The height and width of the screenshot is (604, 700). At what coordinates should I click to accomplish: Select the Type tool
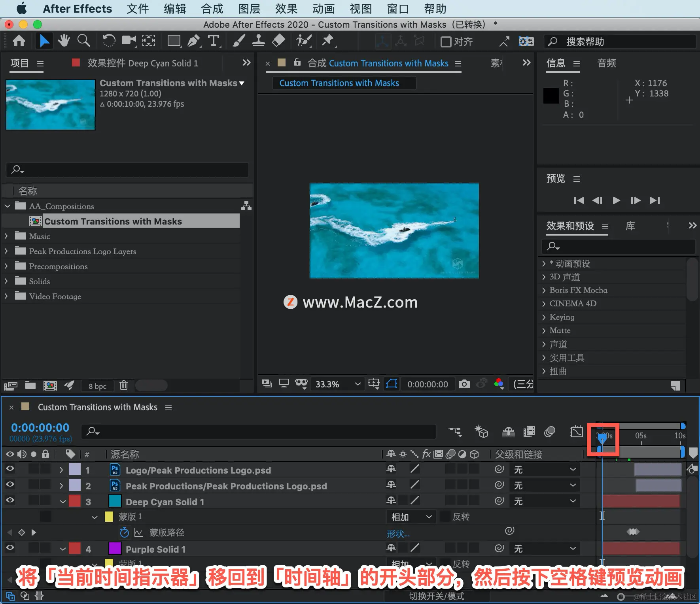(x=214, y=41)
